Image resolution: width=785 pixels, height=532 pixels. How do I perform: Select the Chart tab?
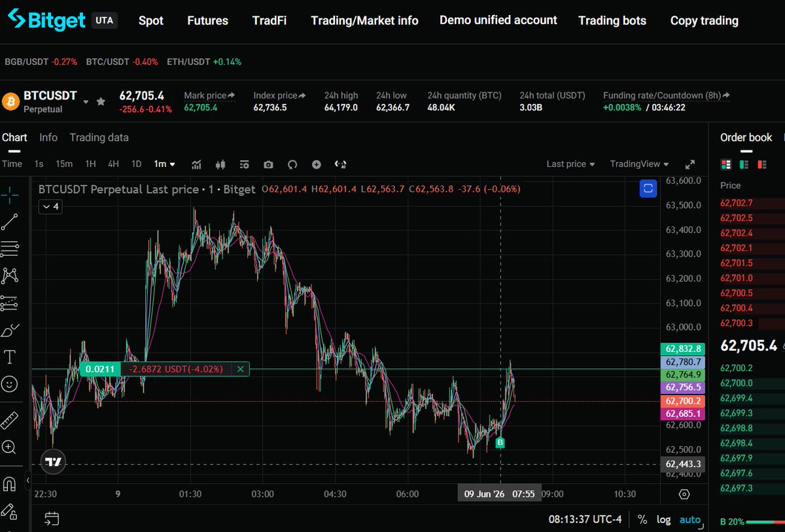point(14,137)
